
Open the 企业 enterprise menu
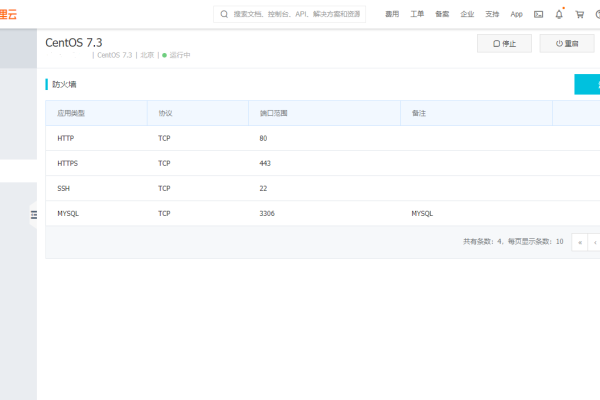click(467, 14)
